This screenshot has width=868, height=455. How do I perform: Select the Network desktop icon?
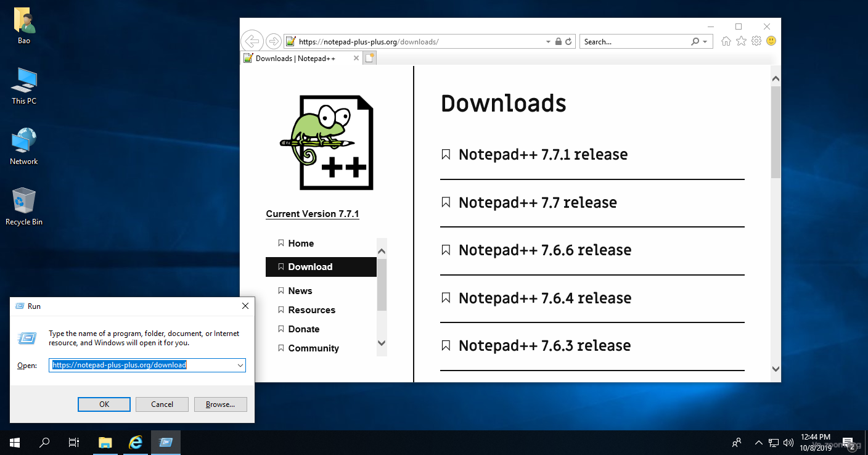(x=24, y=147)
